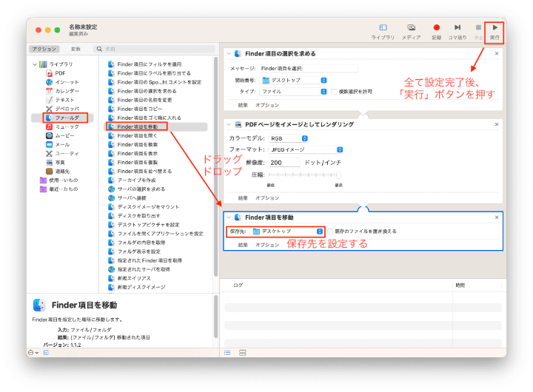533x392 pixels.
Task: Switch to the 変数 tab
Action: pos(76,49)
